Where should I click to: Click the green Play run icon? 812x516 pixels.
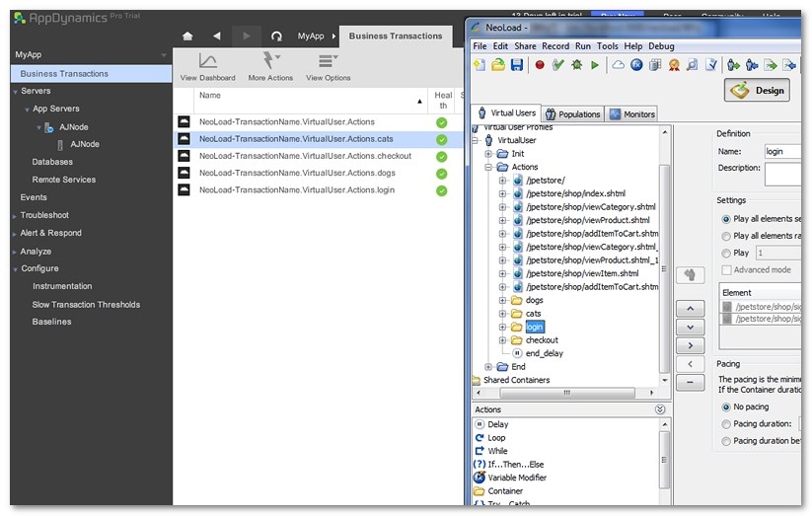pos(595,65)
